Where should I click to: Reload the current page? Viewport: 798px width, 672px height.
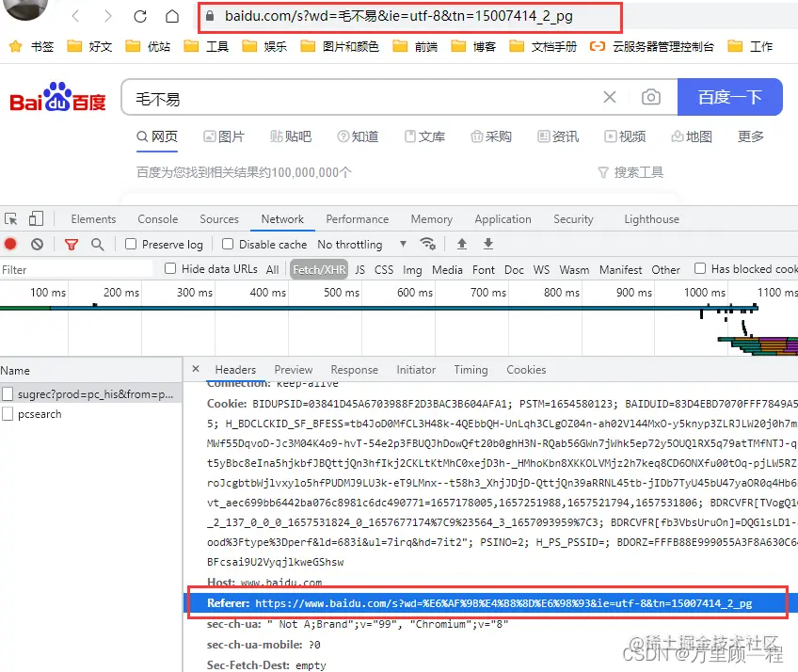(139, 16)
